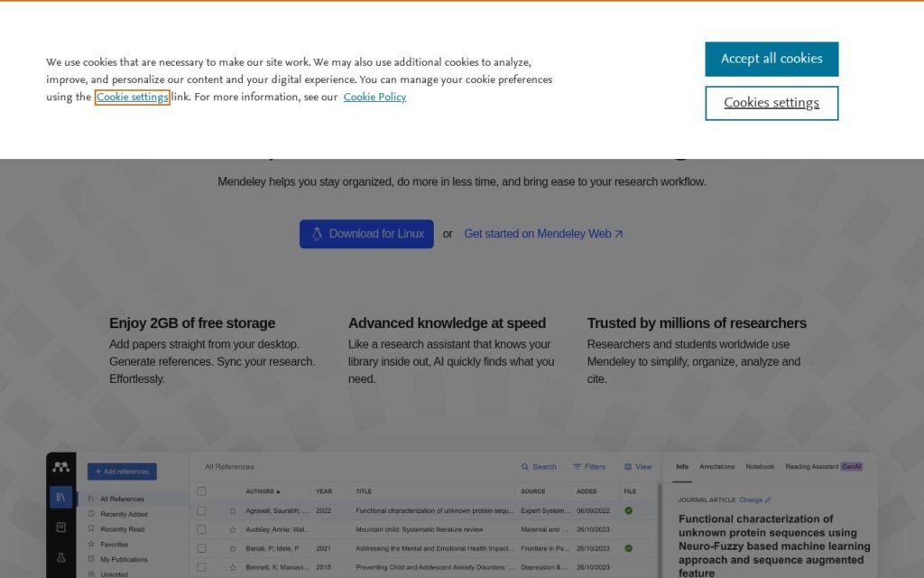Select the Library icon in the dark sidebar
The image size is (924, 578).
pos(60,498)
